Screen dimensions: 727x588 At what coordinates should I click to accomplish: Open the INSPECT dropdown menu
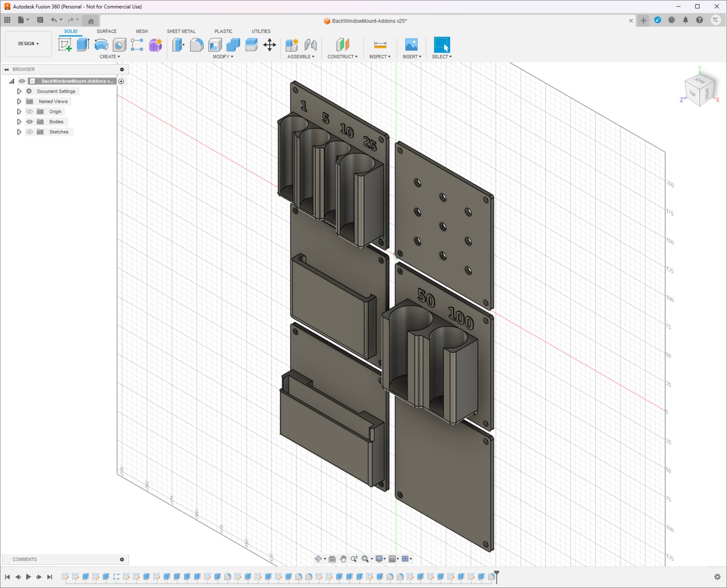(x=380, y=57)
